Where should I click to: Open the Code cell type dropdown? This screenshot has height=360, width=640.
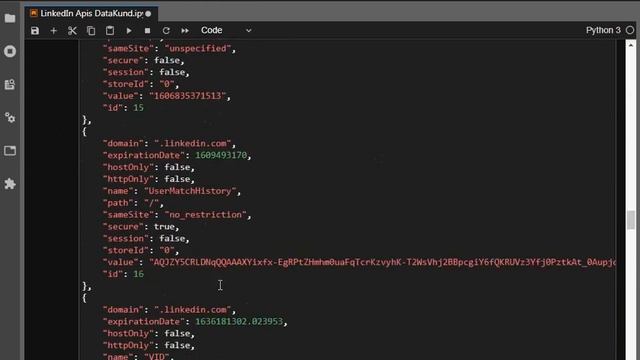226,30
